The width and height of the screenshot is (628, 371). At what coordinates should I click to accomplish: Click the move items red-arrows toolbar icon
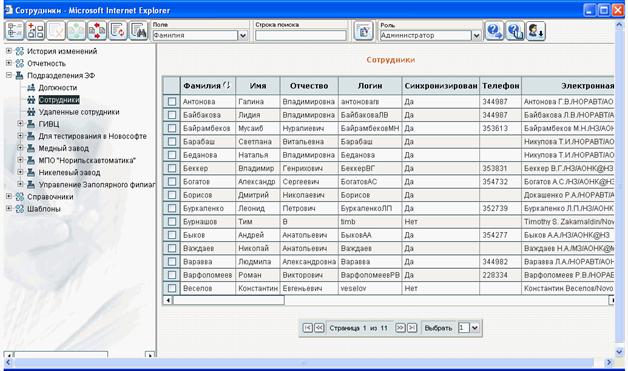(97, 31)
